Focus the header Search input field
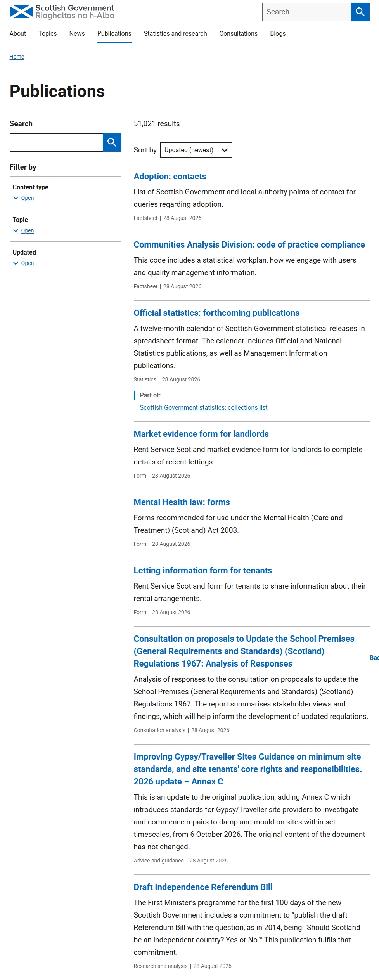Viewport: 379px width, 980px height. pyautogui.click(x=307, y=12)
